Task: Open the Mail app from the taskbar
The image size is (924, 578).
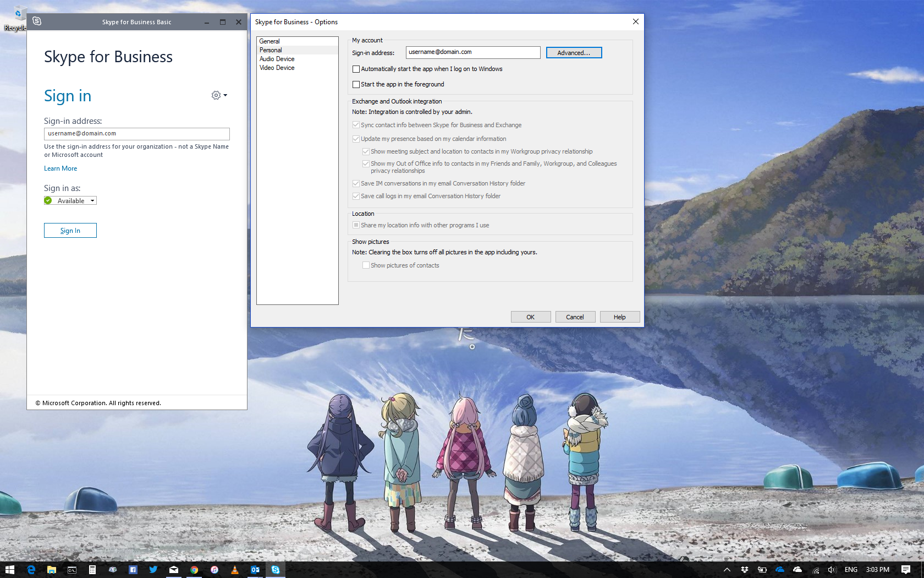Action: 173,570
